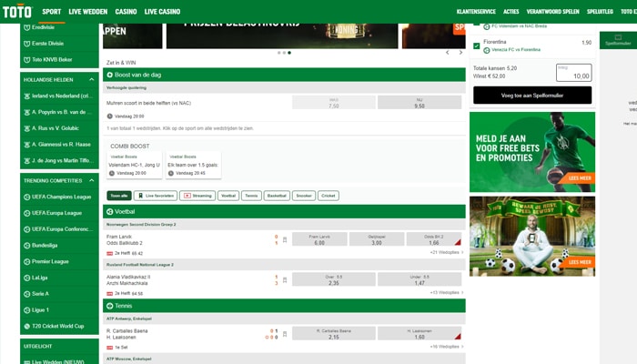The width and height of the screenshot is (637, 364).
Task: Bookmark the Carballes Baena vs Laaksonen match
Action: (285, 334)
